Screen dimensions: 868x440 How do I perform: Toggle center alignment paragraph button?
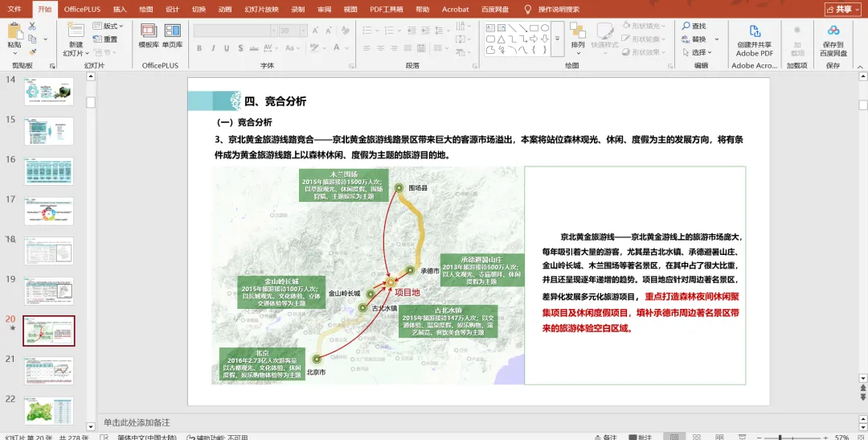pos(380,48)
